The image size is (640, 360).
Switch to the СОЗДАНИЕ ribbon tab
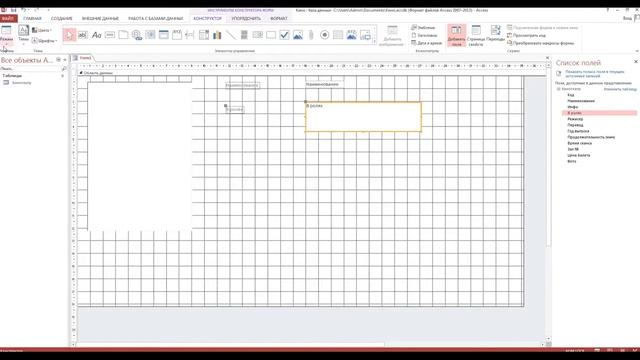tap(62, 18)
